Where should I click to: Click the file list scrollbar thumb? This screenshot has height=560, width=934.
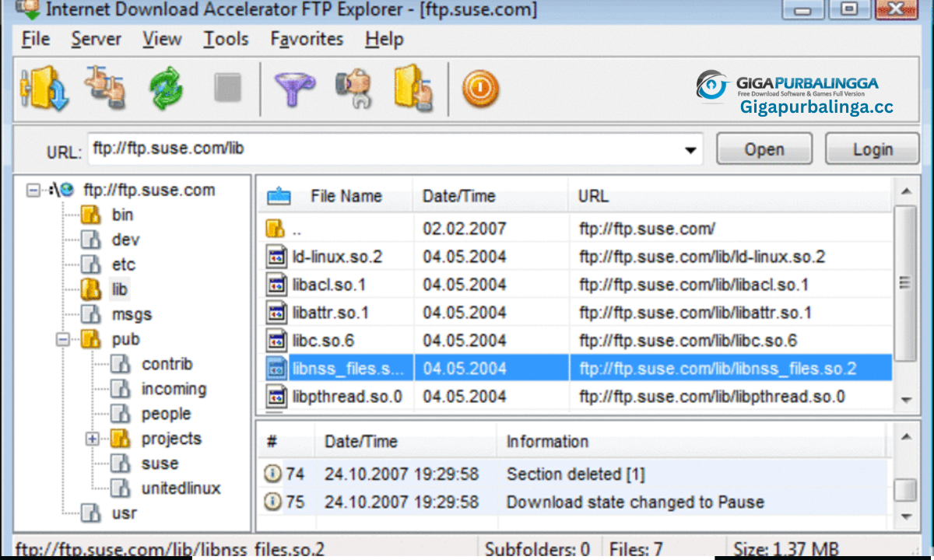coord(905,282)
